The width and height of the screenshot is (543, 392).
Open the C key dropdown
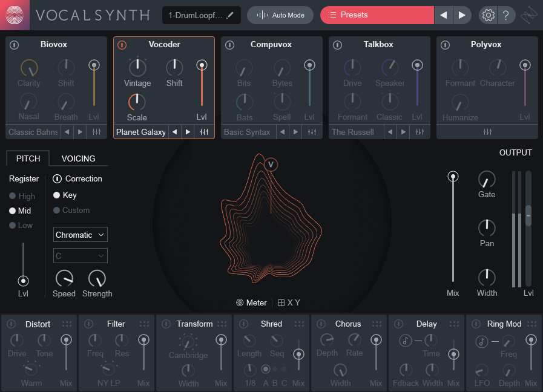[81, 256]
